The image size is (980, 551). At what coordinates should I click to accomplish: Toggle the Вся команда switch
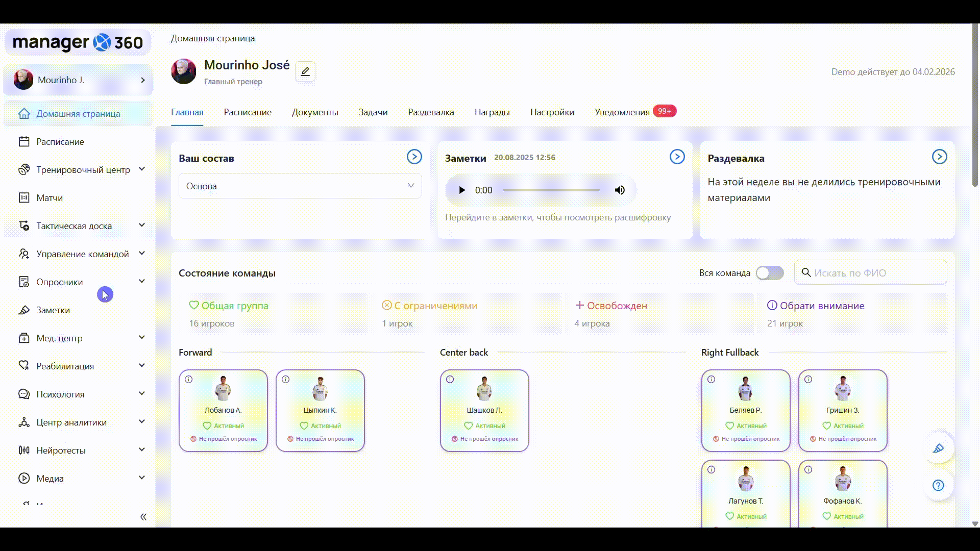[770, 273]
